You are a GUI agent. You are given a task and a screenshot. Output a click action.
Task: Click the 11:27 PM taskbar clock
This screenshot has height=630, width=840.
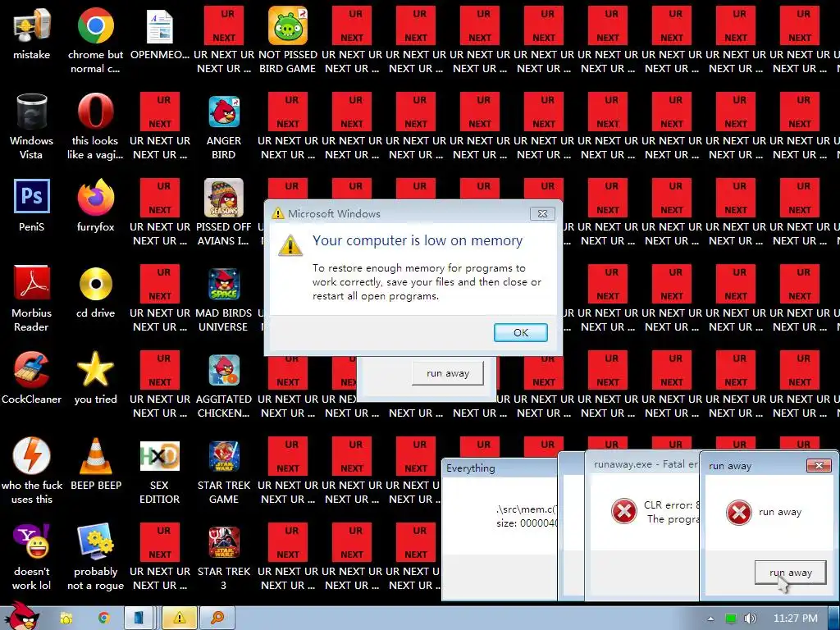[796, 619]
